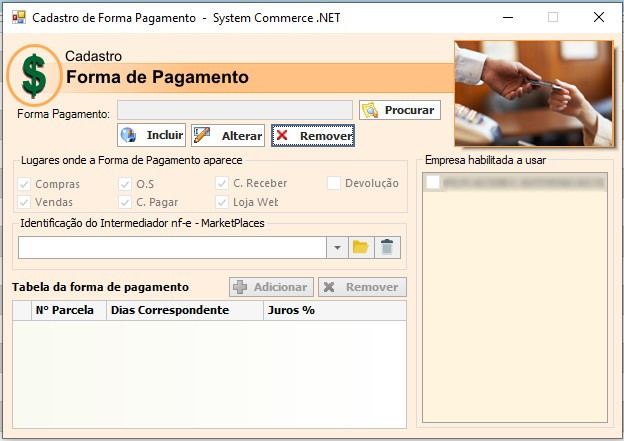Click the trash can icon beside marketplace combo
The width and height of the screenshot is (624, 441).
coord(387,248)
